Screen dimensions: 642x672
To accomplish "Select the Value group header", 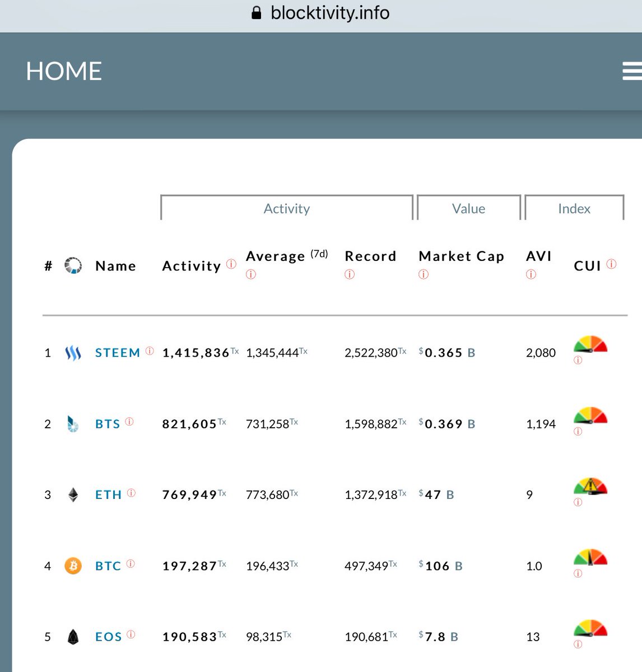I will point(469,208).
